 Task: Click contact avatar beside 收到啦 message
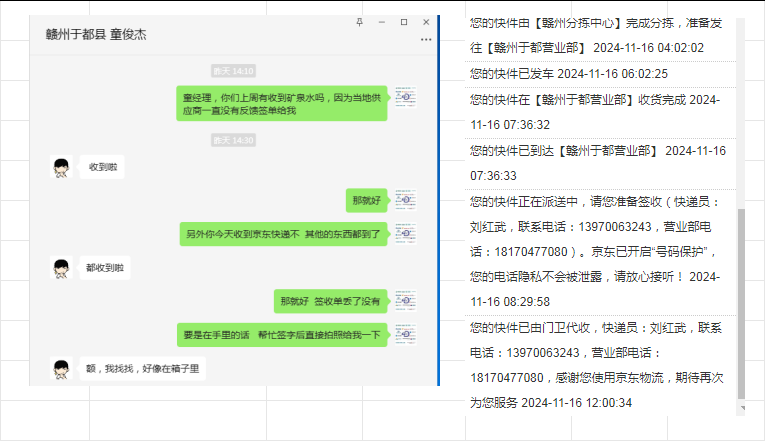coord(61,167)
